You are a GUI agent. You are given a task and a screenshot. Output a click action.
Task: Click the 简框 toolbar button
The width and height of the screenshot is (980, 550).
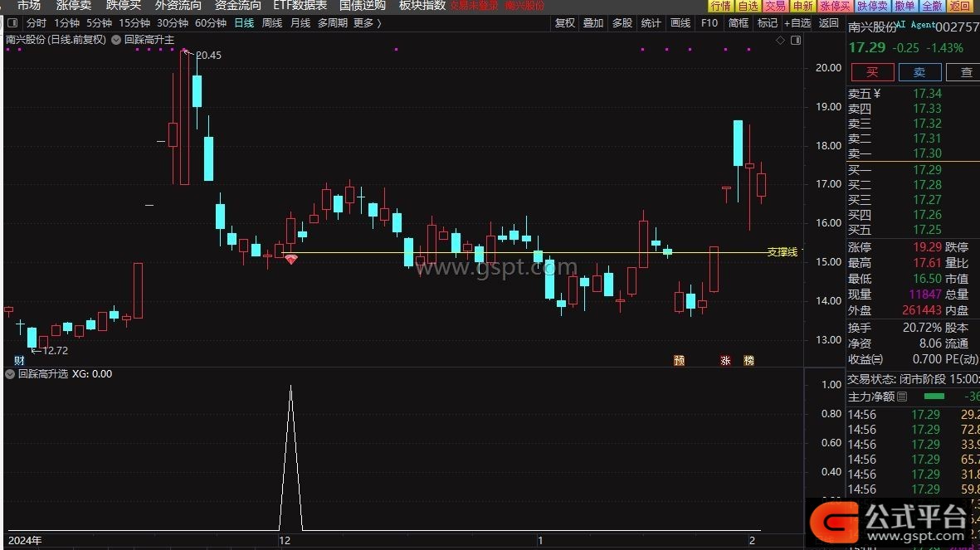[739, 23]
